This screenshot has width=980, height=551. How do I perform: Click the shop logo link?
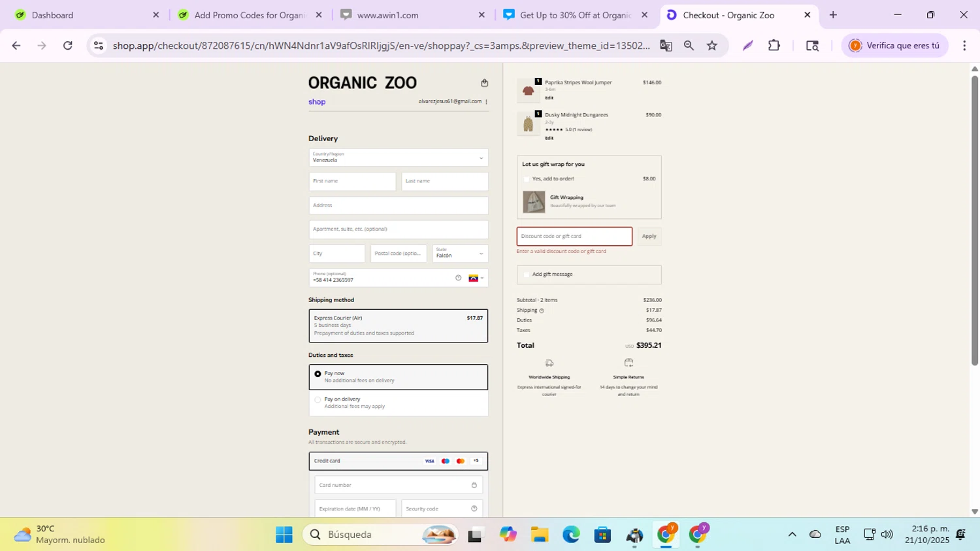(x=317, y=102)
